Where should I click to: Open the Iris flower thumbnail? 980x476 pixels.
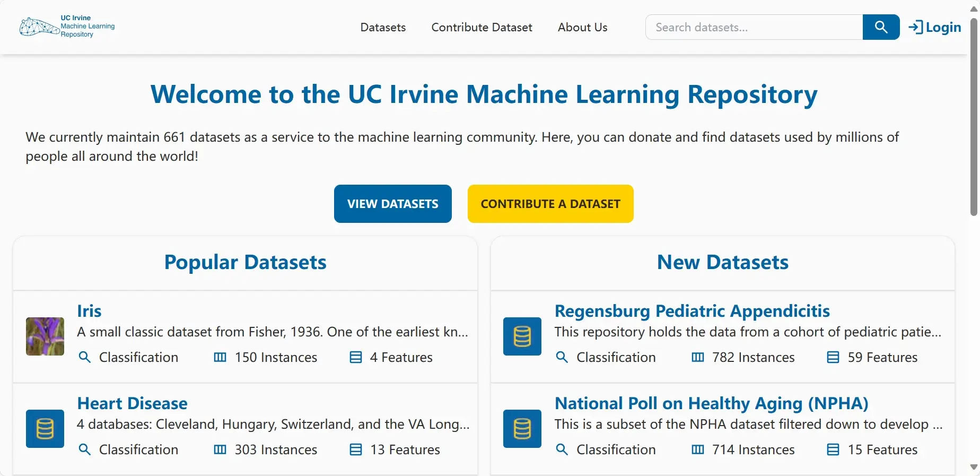pos(45,336)
